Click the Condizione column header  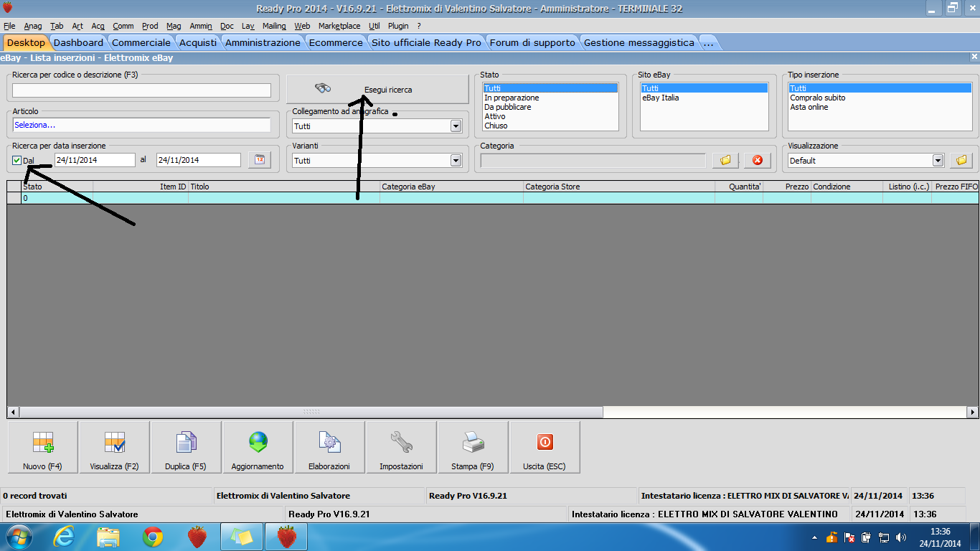coord(847,187)
